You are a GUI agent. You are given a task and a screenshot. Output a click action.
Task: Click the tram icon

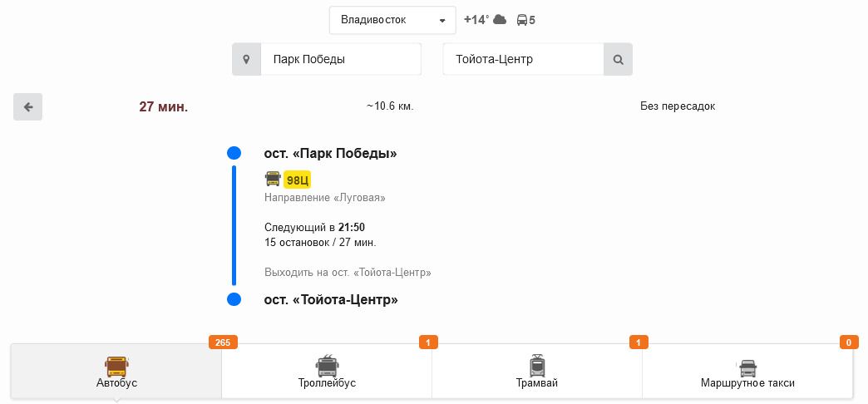537,365
